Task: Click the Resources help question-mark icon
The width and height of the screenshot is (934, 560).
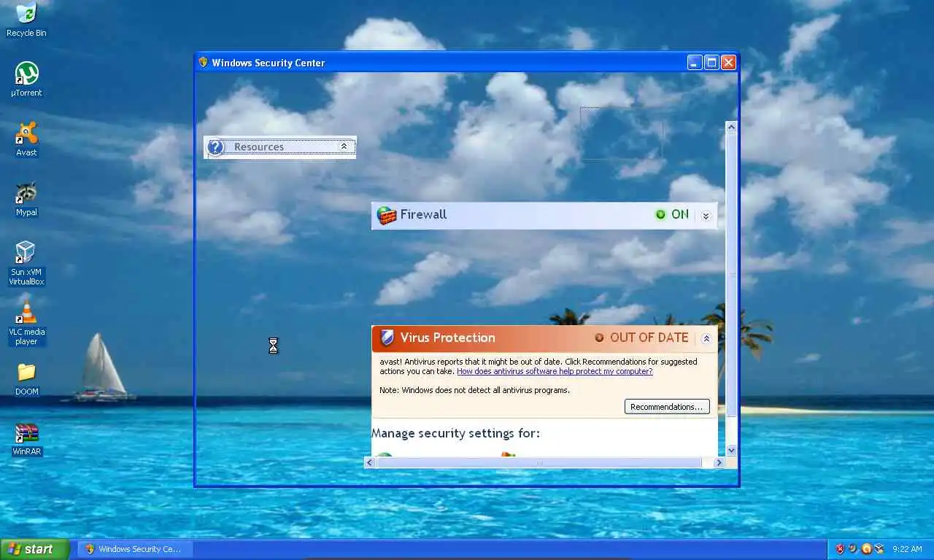Action: pyautogui.click(x=216, y=147)
